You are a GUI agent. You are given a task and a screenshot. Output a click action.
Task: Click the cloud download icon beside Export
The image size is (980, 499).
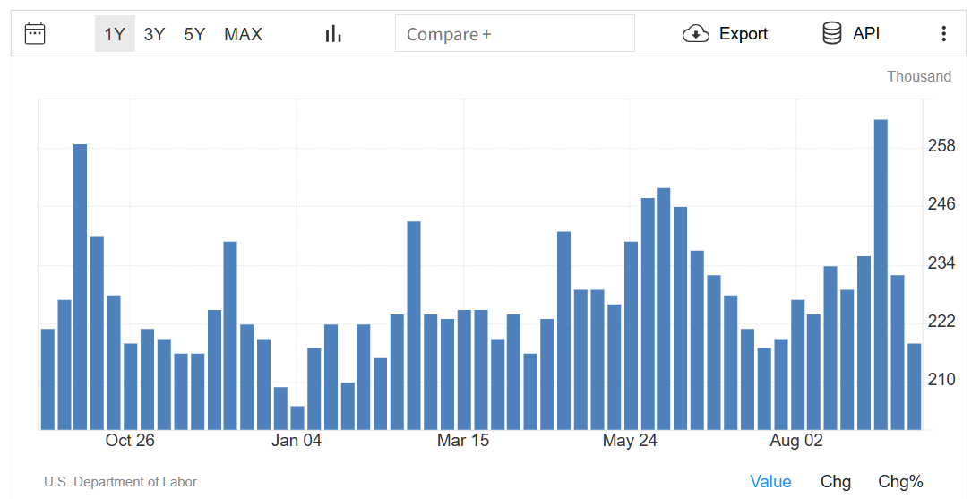(x=695, y=34)
